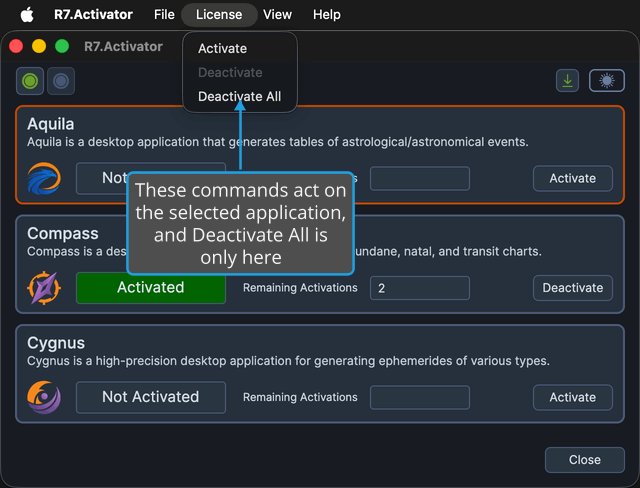This screenshot has height=488, width=640.
Task: Click the Cygnus description text
Action: coord(288,361)
